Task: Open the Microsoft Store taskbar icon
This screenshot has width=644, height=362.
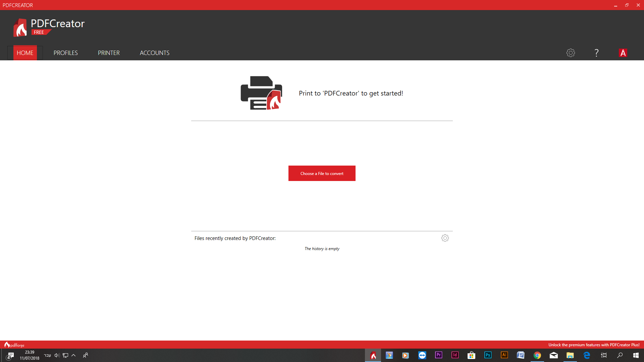Action: (x=472, y=355)
